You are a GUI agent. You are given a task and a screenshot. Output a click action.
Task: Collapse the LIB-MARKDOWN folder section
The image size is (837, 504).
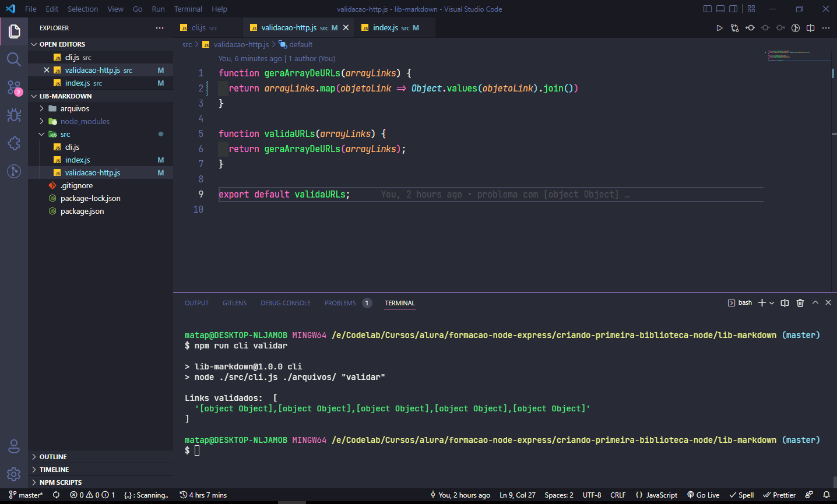pyautogui.click(x=100, y=96)
